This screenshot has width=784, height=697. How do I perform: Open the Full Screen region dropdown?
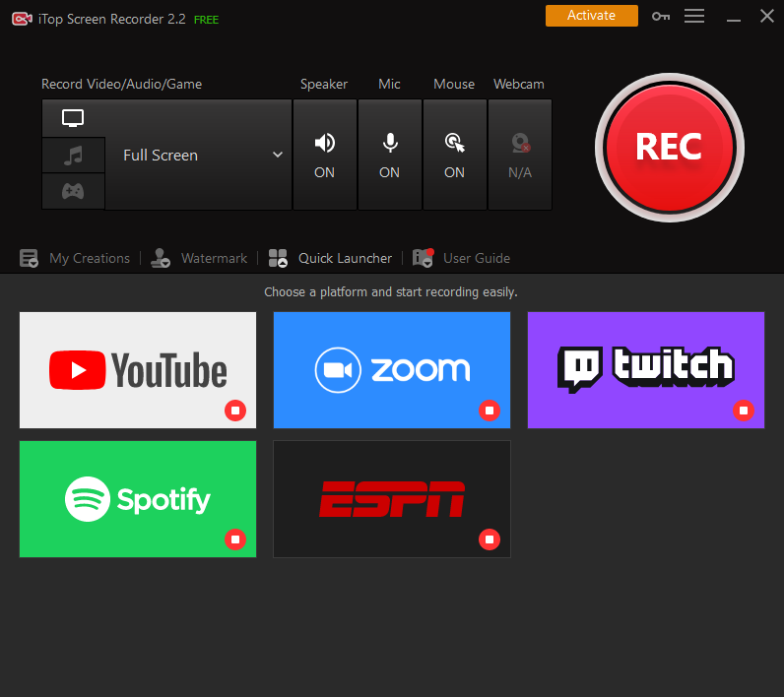[x=199, y=155]
